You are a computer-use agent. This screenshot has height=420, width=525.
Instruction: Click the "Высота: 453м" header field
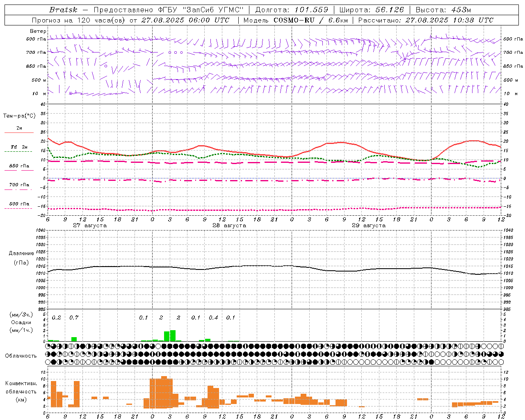coord(443,10)
